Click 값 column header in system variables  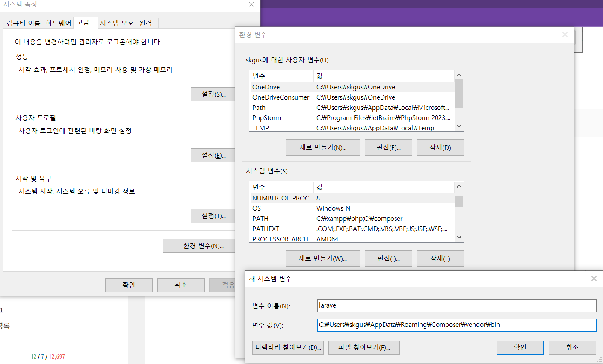(x=384, y=187)
